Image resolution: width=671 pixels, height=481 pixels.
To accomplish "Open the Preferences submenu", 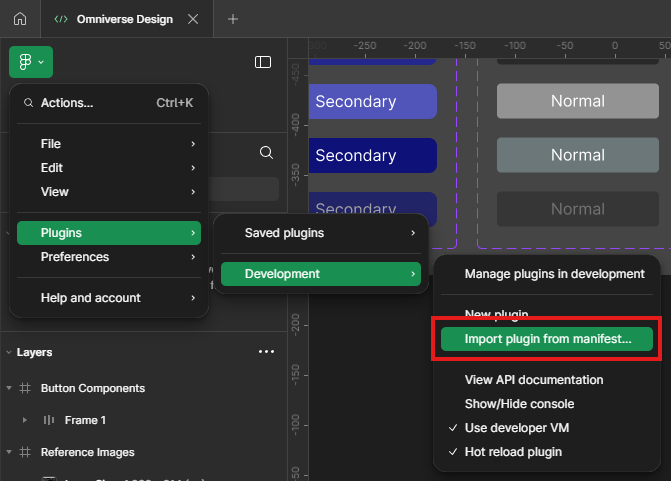I will 109,257.
